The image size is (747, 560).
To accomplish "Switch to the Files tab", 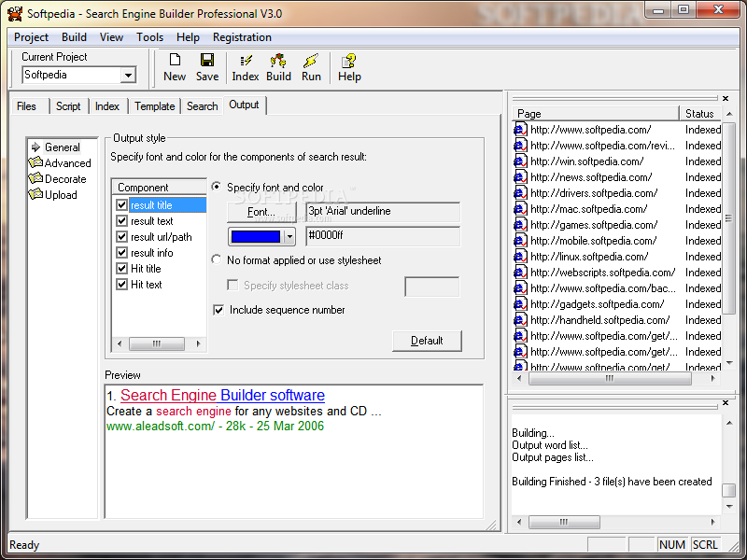I will [27, 106].
